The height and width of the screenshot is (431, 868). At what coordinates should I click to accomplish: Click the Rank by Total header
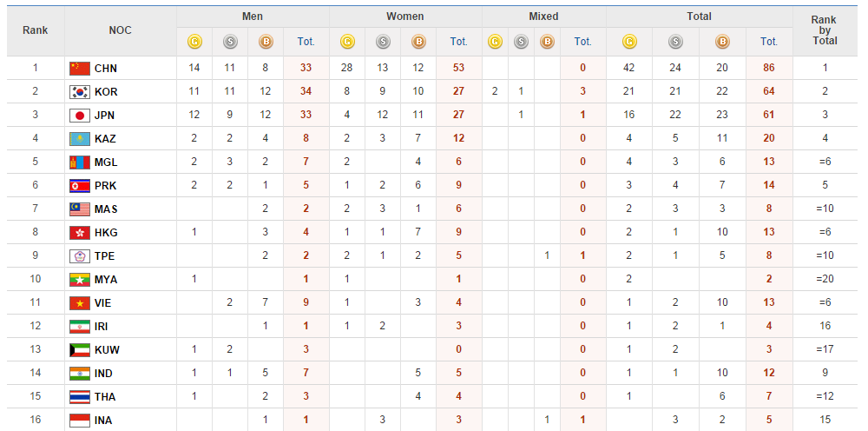click(824, 30)
